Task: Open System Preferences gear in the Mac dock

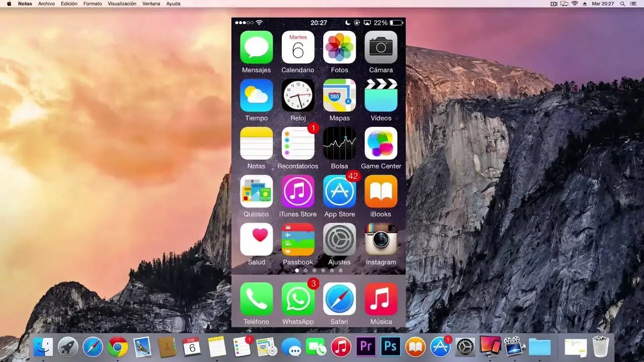Action: pos(465,347)
